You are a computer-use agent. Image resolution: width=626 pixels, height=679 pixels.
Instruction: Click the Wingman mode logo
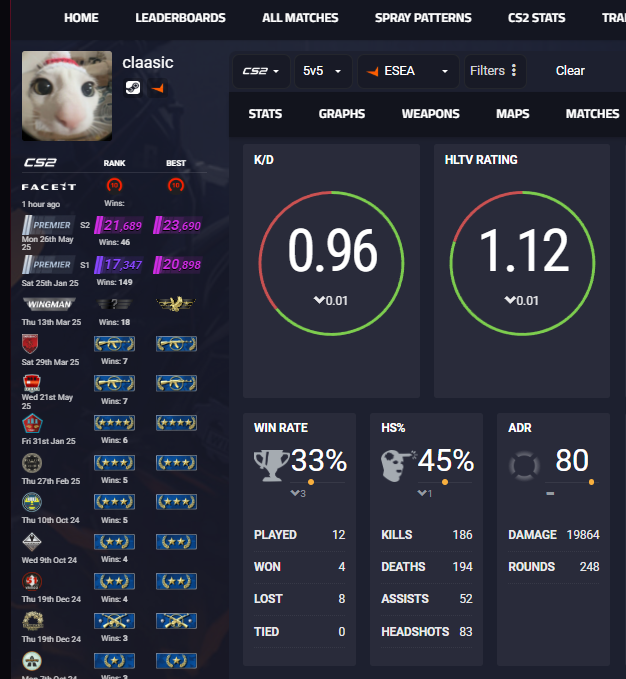pos(49,304)
